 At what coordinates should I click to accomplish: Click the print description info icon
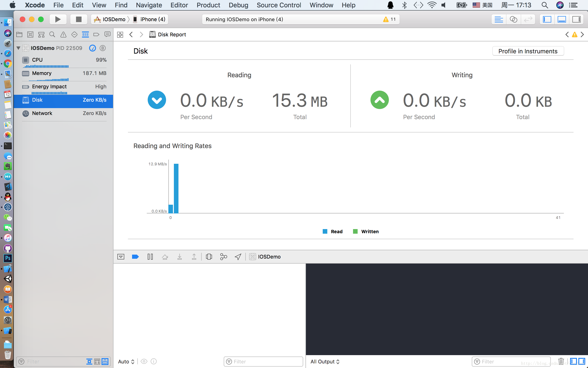click(x=154, y=361)
